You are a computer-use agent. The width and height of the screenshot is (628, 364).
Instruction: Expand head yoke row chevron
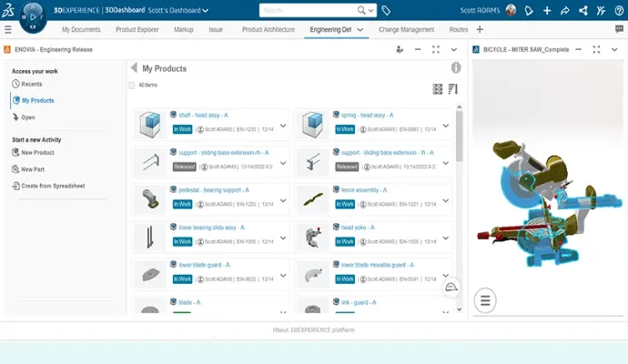point(445,238)
